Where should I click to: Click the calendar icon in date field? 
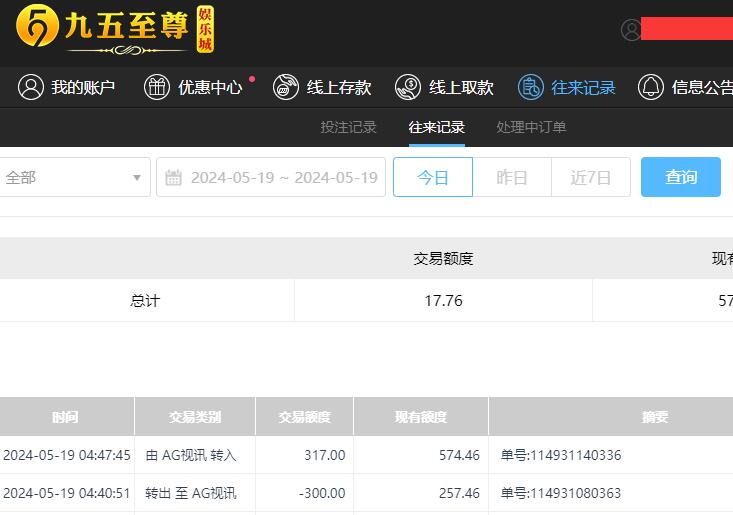[173, 178]
